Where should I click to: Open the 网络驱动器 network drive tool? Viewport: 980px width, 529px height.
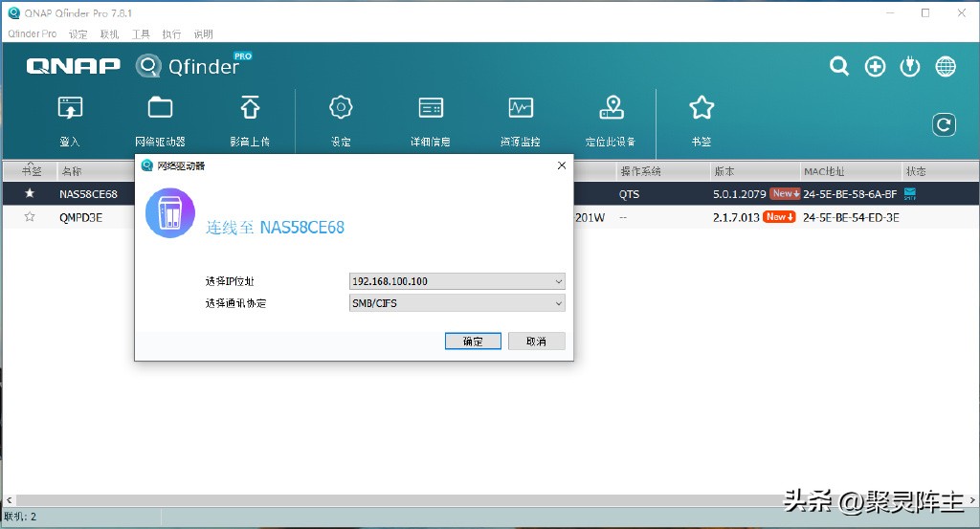tap(160, 108)
